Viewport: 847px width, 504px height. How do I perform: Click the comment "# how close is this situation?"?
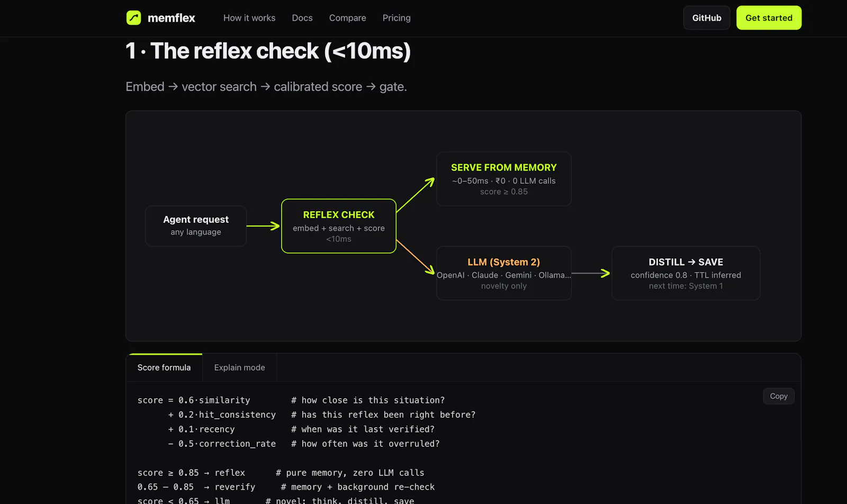[368, 400]
